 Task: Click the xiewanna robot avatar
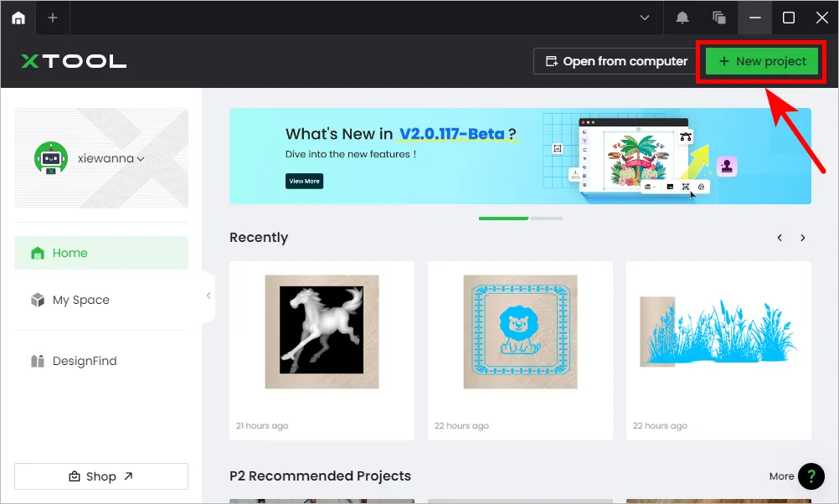(51, 158)
